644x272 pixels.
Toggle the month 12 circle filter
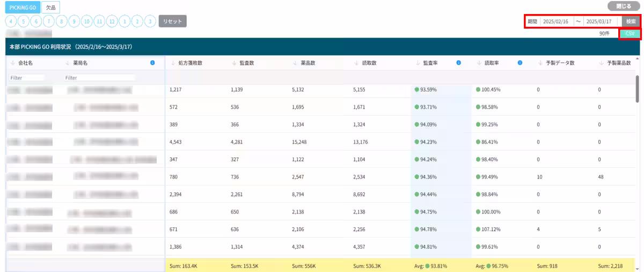(x=112, y=22)
